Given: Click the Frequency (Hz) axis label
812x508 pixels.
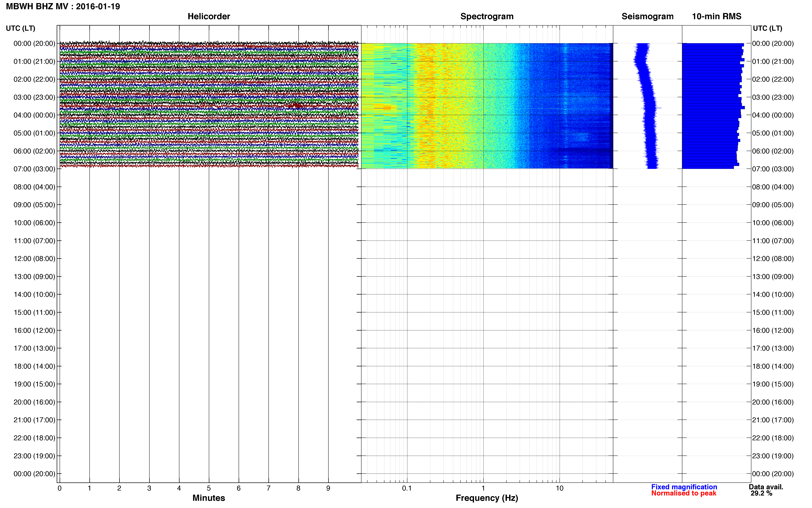Looking at the screenshot, I should [x=487, y=498].
